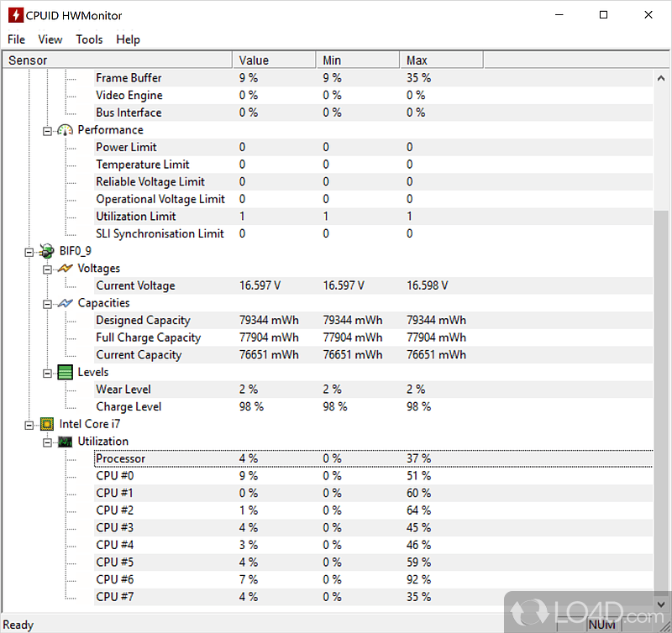Select the Designed Capacity row
The image size is (672, 633).
click(373, 321)
